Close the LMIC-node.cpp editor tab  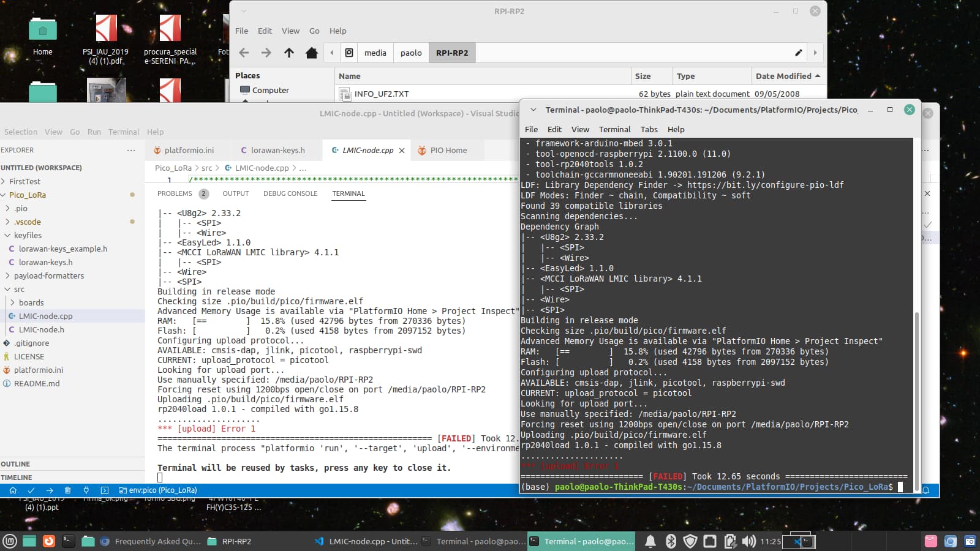pos(402,151)
